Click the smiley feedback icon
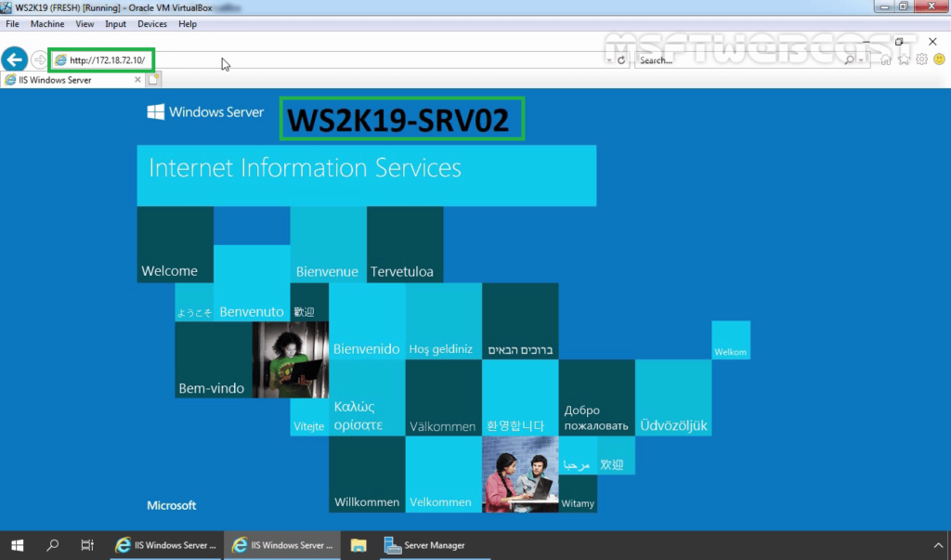Screen dimensions: 951x560 [940, 59]
